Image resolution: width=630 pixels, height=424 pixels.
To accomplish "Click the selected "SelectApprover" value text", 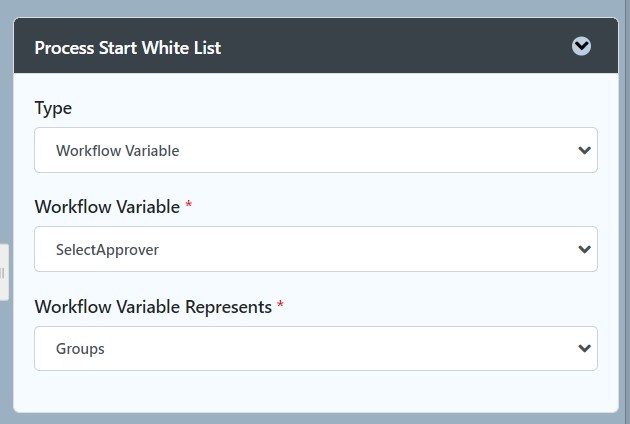I will pos(107,250).
